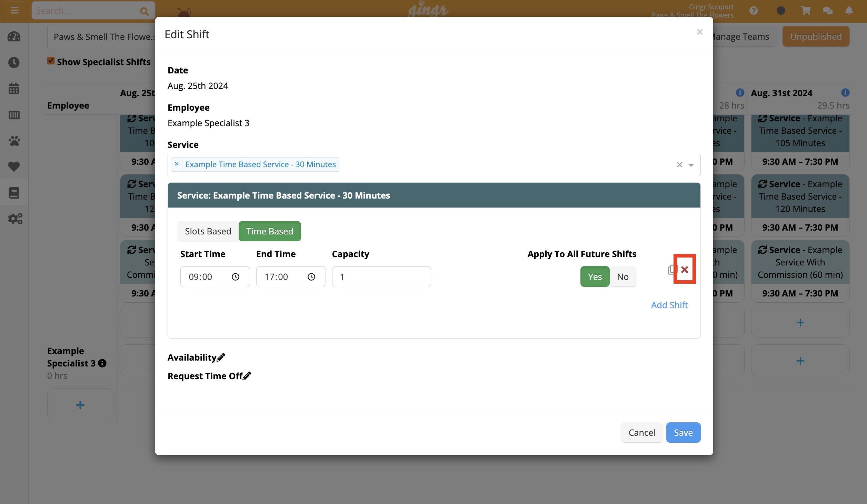Switch the service to Slots Based
The width and height of the screenshot is (867, 504).
pyautogui.click(x=208, y=231)
